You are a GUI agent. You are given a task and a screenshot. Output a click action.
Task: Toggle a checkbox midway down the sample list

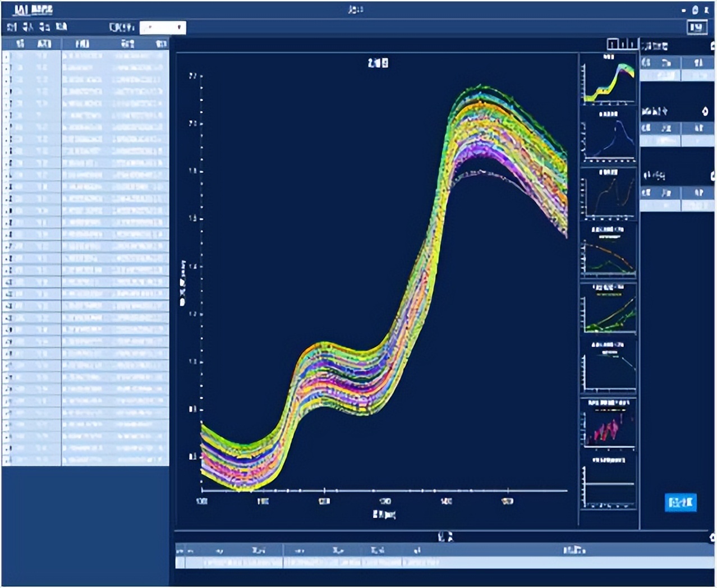pyautogui.click(x=5, y=258)
